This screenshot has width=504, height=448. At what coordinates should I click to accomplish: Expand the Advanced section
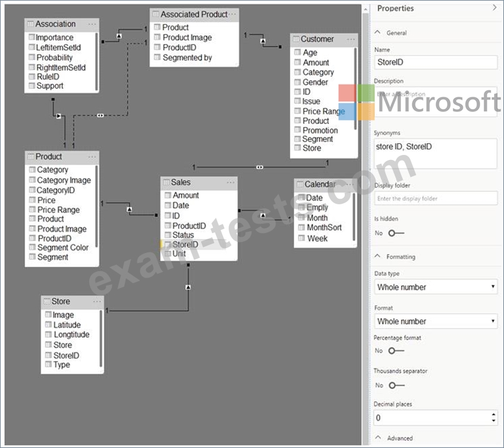tap(377, 438)
